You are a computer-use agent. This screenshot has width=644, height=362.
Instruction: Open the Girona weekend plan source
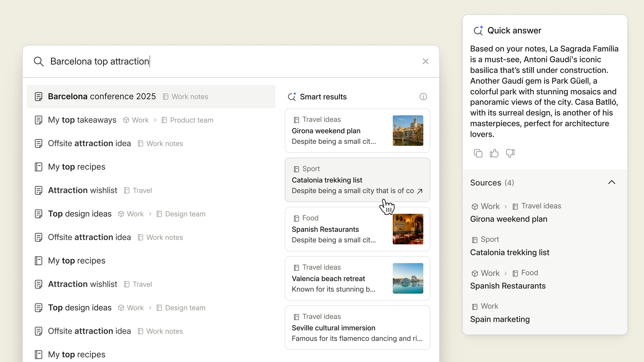pos(508,219)
